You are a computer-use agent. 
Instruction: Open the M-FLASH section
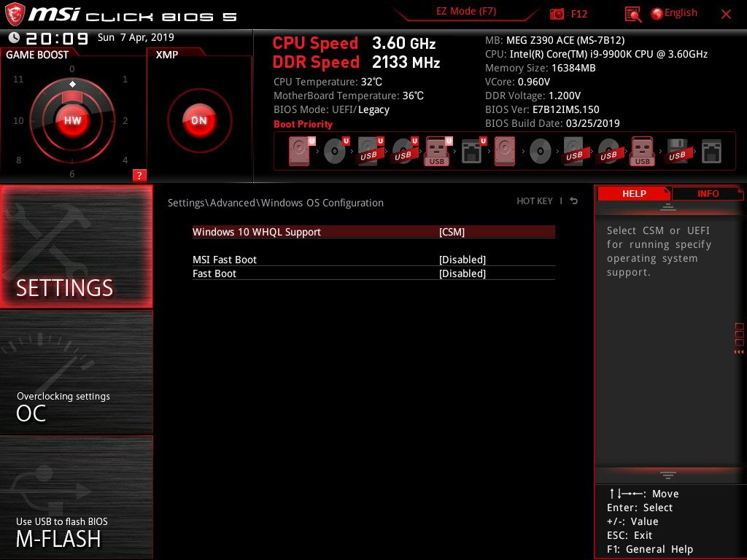[x=76, y=497]
